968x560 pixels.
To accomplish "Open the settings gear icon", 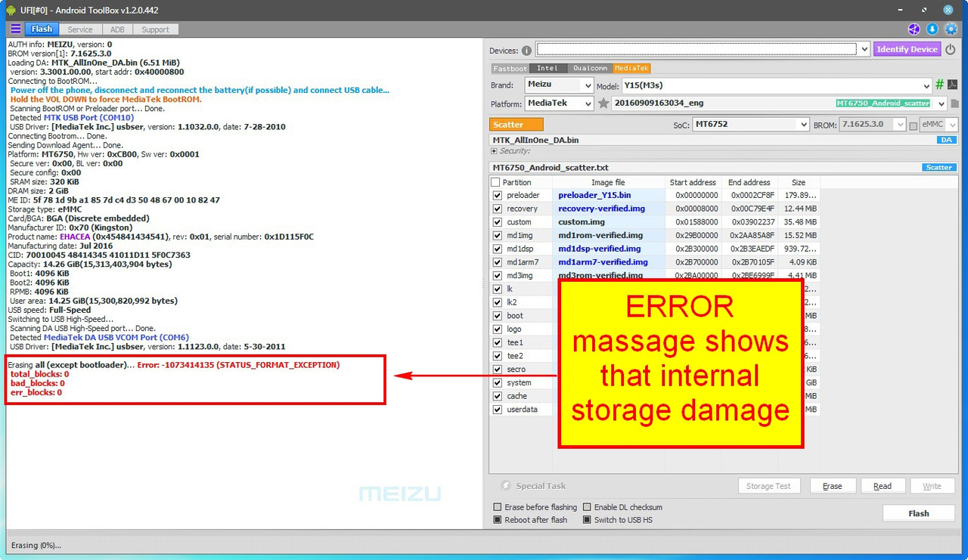I will [951, 29].
